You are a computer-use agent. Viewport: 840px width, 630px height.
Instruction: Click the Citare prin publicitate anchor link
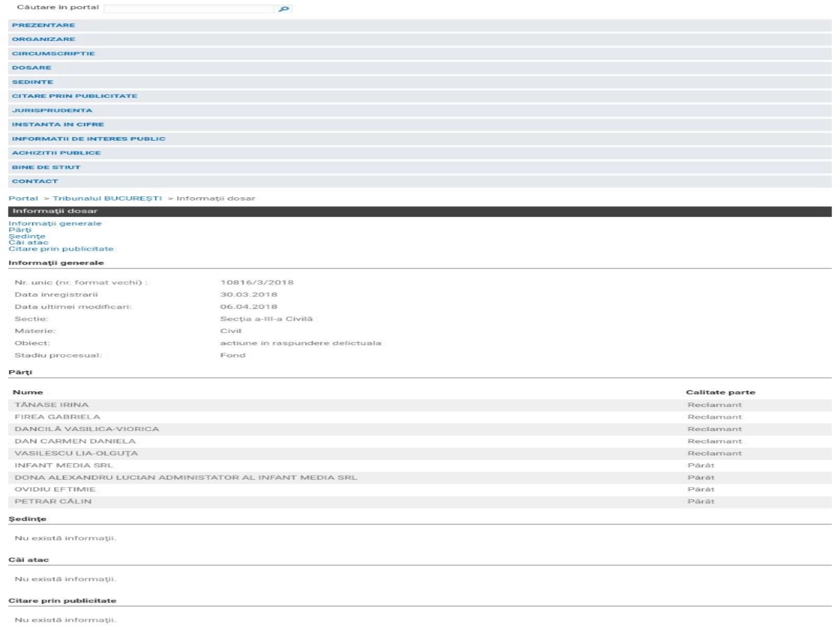point(61,249)
